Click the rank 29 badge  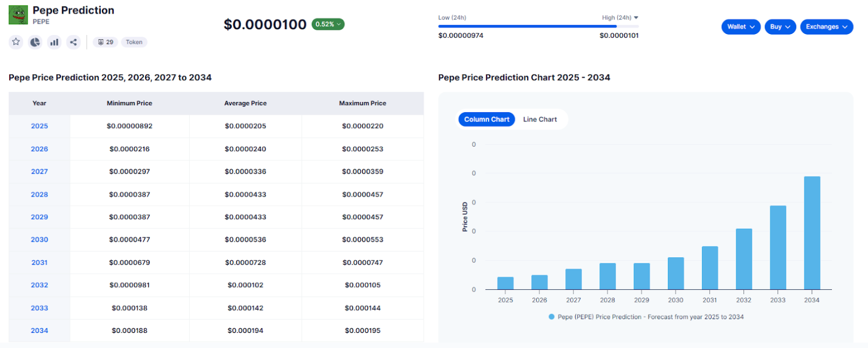tap(105, 42)
